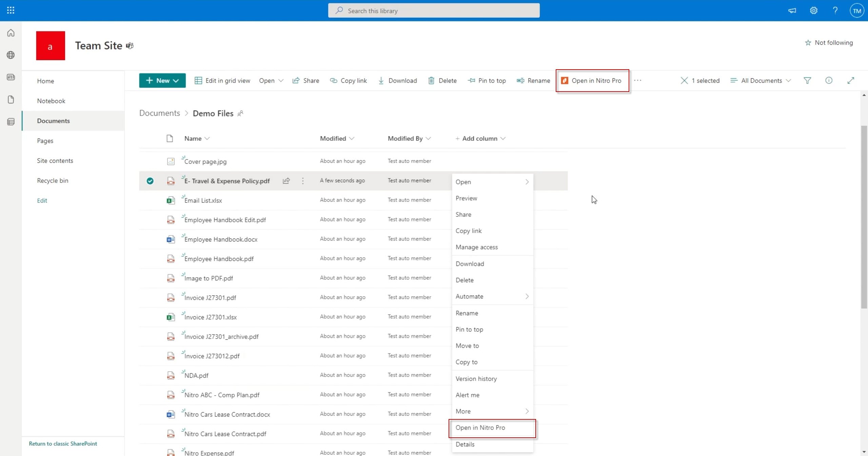Open the Microsoft 365 app launcher waffle

click(11, 10)
